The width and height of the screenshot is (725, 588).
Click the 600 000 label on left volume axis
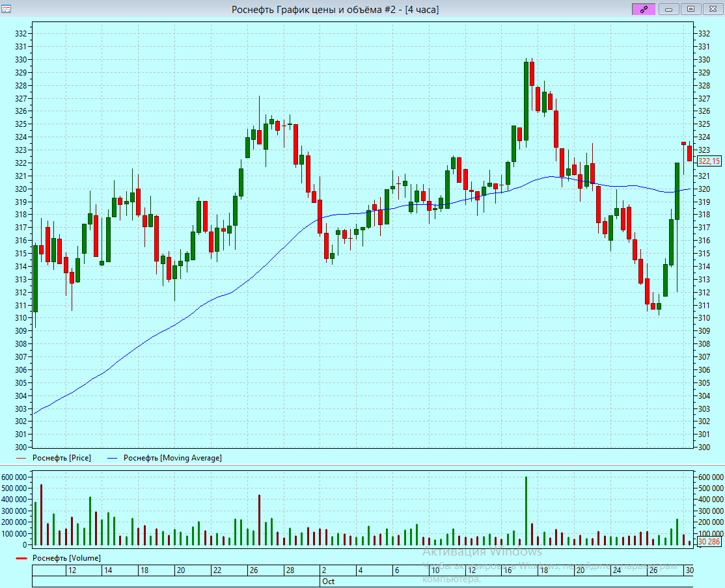click(15, 477)
